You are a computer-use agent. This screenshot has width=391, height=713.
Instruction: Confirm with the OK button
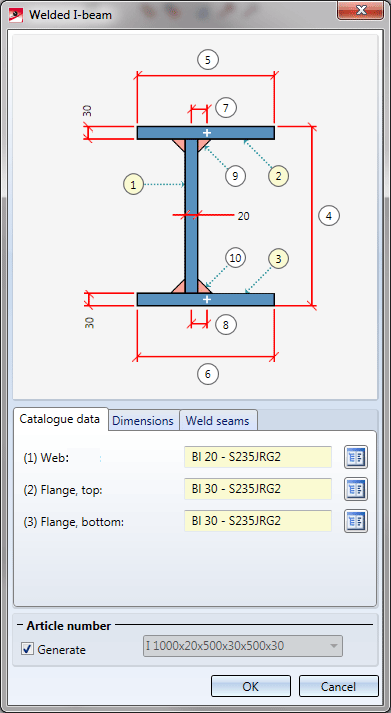(x=251, y=686)
